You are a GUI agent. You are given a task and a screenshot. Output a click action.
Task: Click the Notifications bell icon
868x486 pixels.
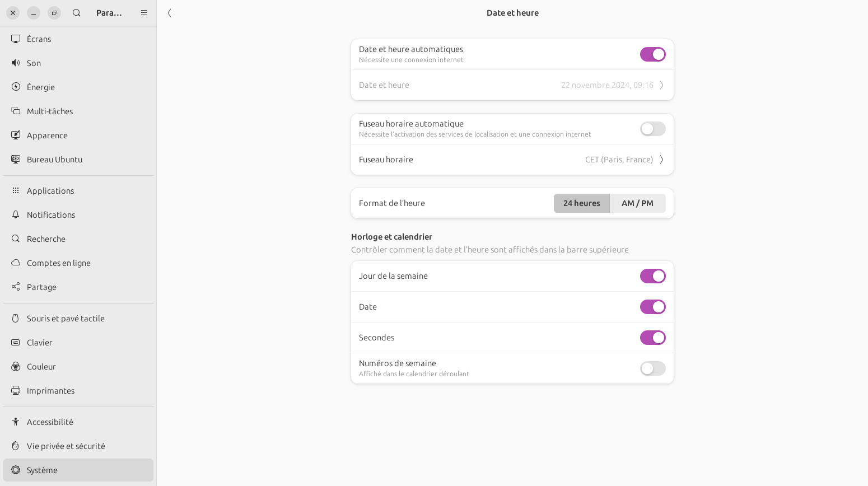(x=16, y=214)
